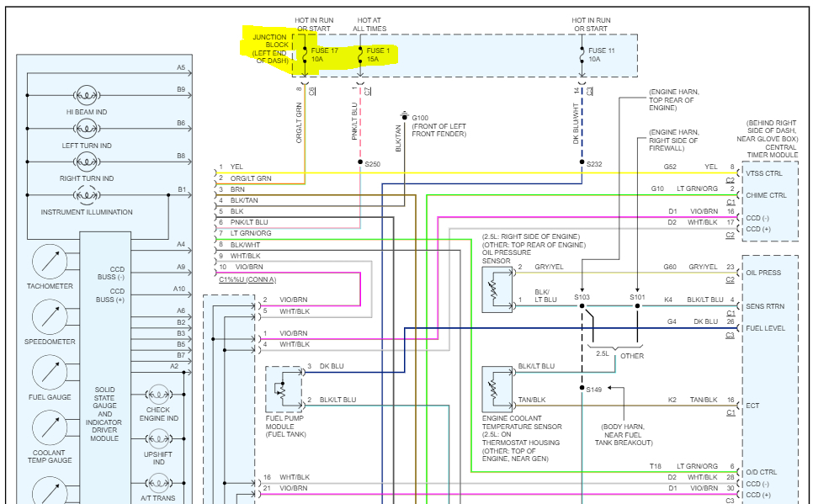813x504 pixels.
Task: Click the S232 splice dot
Action: point(582,162)
